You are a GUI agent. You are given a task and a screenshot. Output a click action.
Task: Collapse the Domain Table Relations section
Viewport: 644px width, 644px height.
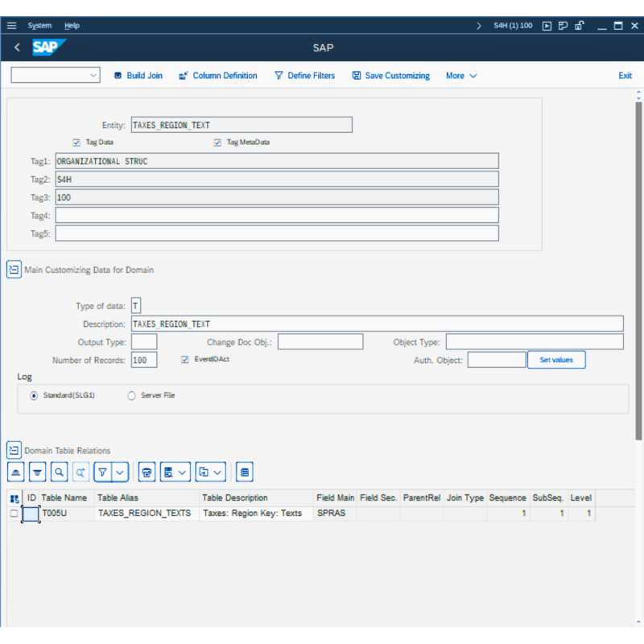(x=14, y=450)
